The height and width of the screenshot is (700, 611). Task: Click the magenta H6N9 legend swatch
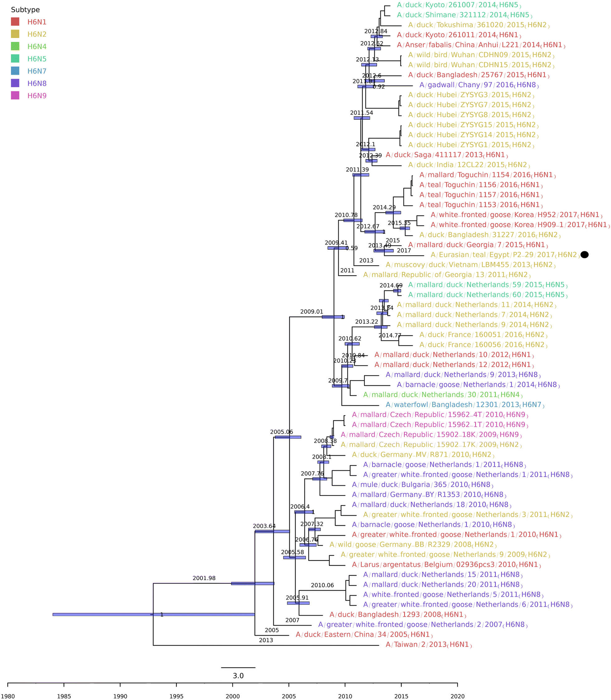(15, 95)
